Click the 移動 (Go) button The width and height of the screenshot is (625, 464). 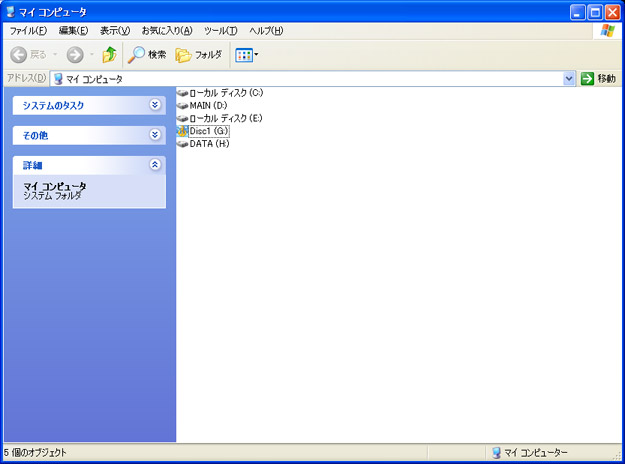tap(599, 78)
